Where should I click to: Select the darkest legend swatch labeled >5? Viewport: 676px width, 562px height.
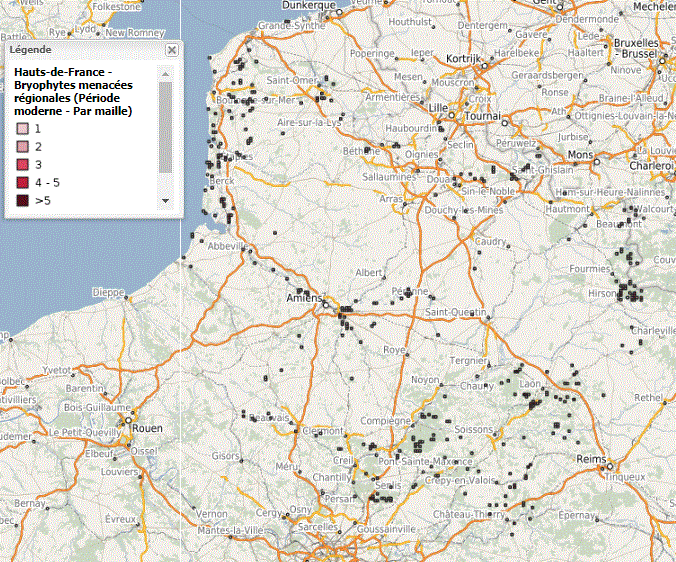tap(22, 201)
